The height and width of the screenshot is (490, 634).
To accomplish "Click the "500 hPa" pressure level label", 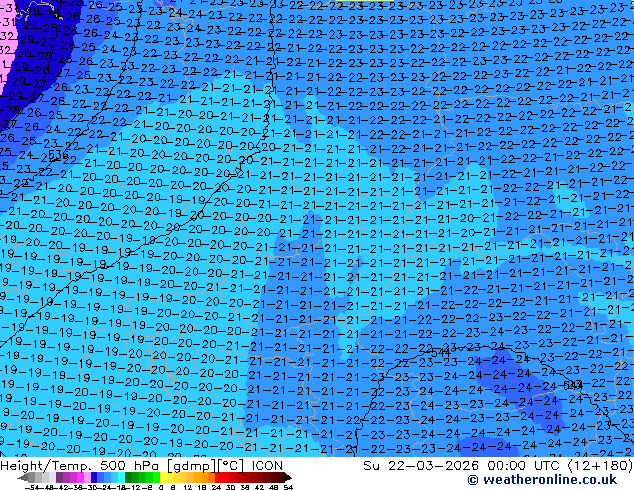I will pyautogui.click(x=131, y=466).
